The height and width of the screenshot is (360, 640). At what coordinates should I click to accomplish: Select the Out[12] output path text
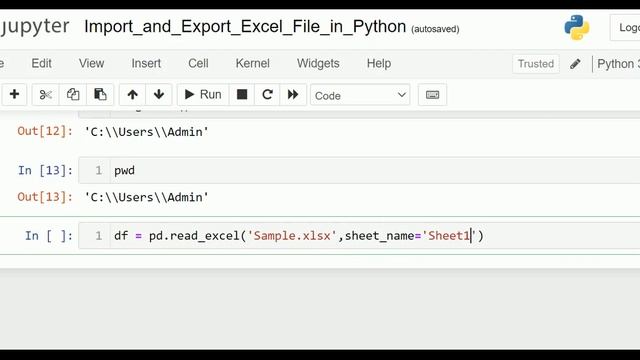[x=147, y=132]
